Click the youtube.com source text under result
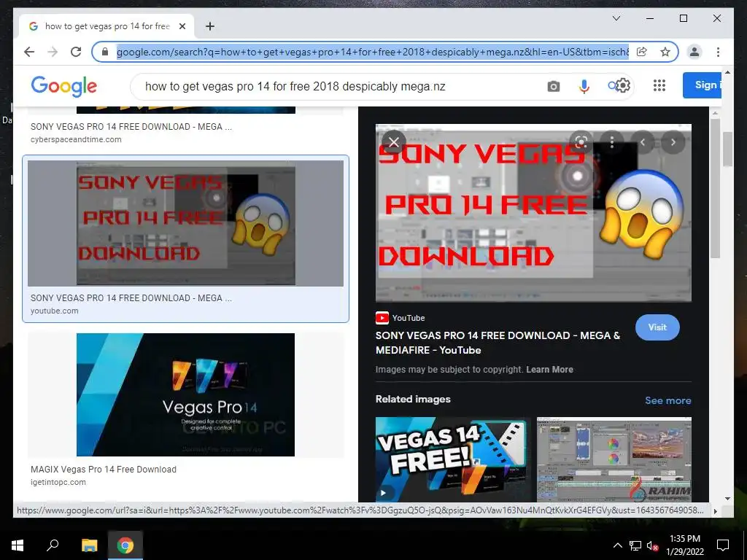Screen dimensions: 747x560 [x=54, y=311]
